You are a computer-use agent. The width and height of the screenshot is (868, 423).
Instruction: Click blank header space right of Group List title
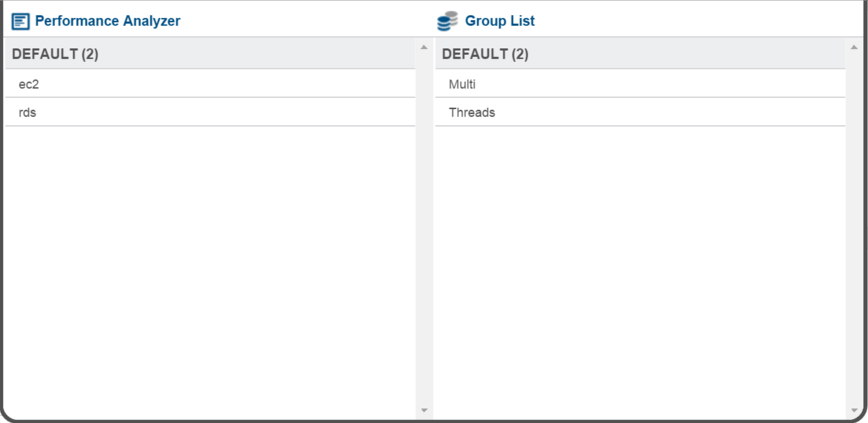pyautogui.click(x=699, y=21)
